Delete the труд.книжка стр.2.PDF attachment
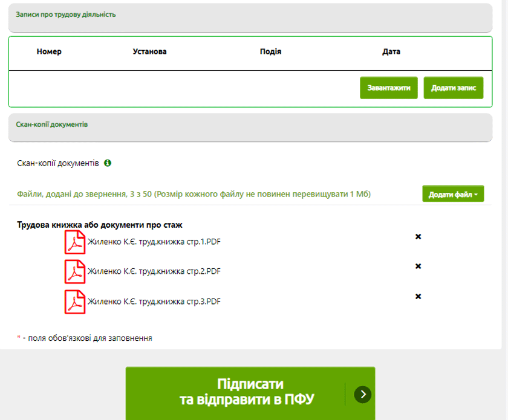Viewport: 508px width, 420px height. [418, 266]
